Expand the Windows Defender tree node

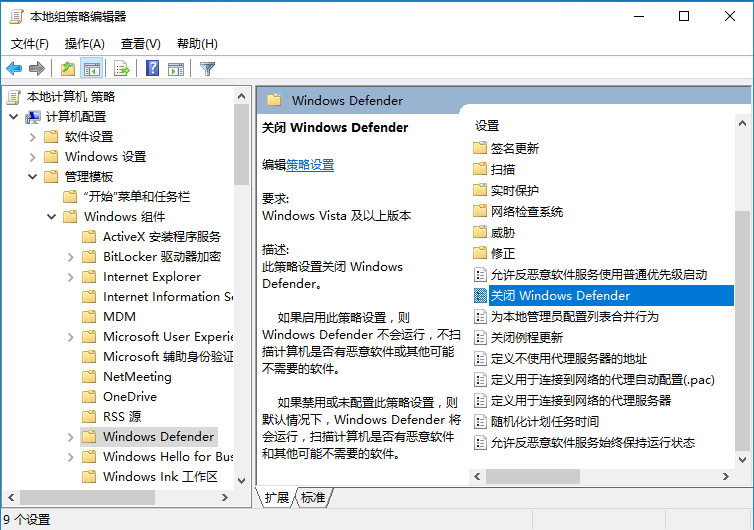[71, 437]
